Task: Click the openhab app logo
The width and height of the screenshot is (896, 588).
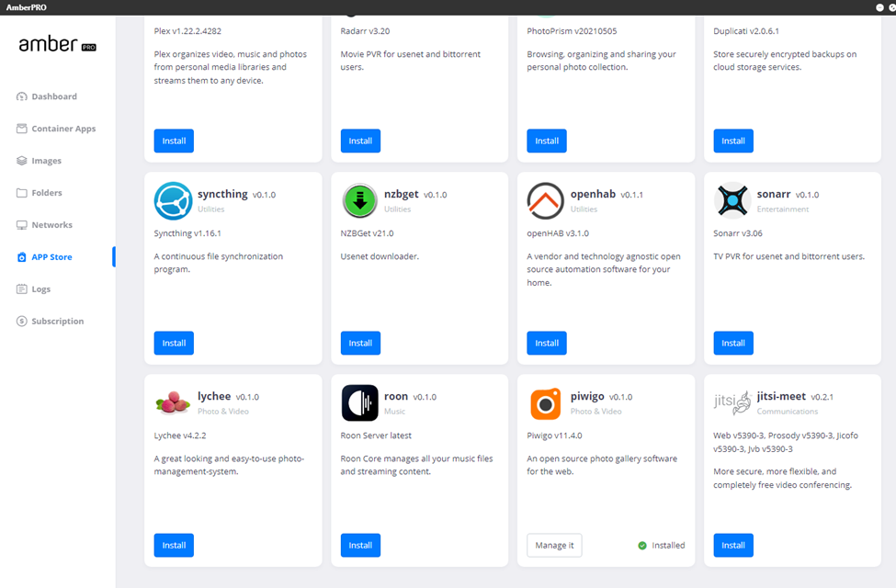Action: [545, 201]
